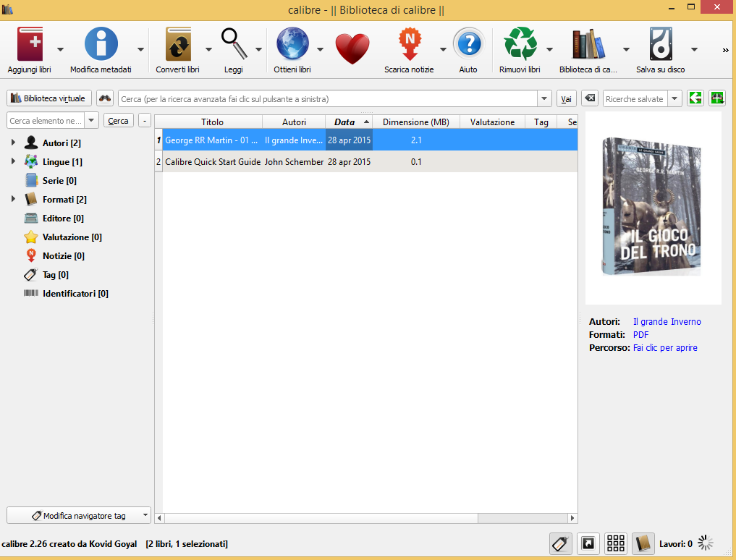This screenshot has height=560, width=736.
Task: Select the Serie [0] category
Action: pos(59,180)
